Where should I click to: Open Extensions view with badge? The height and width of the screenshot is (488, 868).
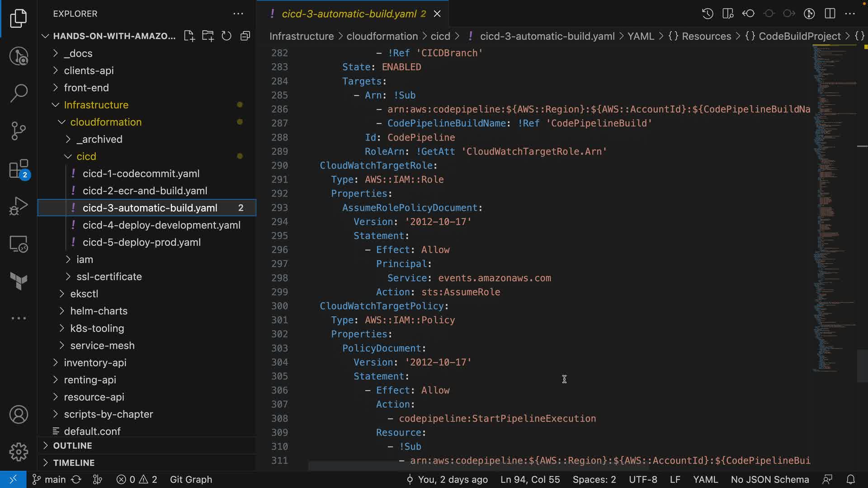pos(19,169)
